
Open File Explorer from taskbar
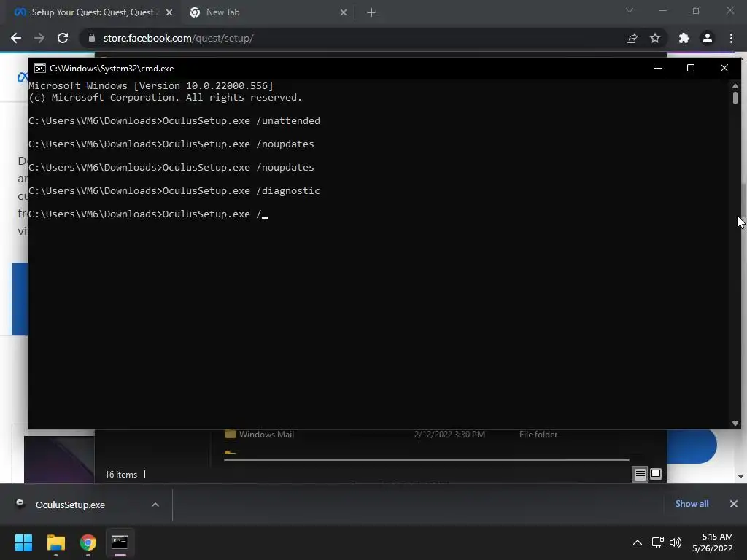point(55,542)
